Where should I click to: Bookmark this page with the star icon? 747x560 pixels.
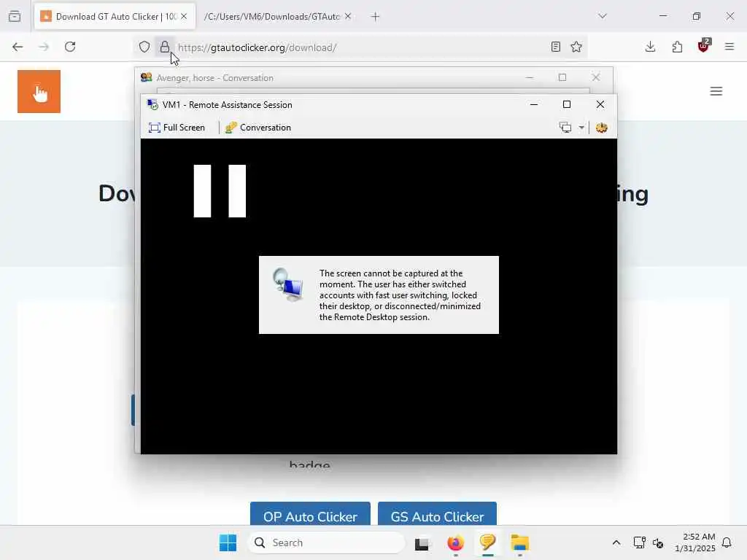coord(576,47)
